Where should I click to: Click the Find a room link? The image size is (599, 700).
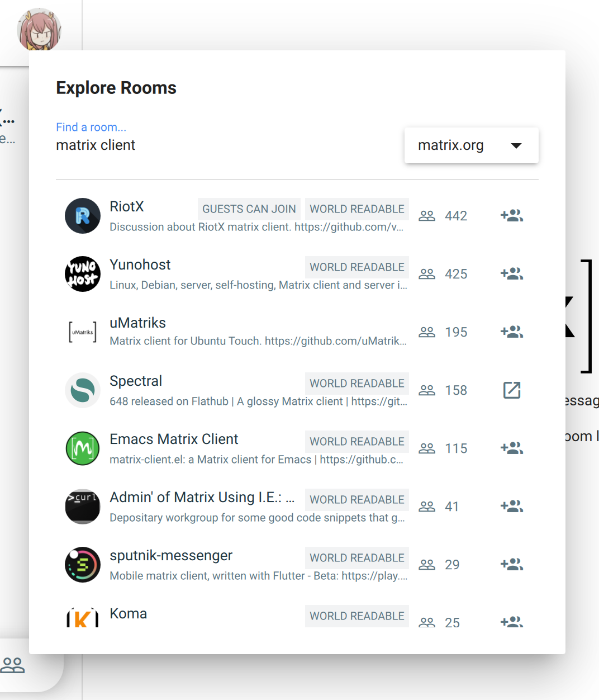point(91,127)
